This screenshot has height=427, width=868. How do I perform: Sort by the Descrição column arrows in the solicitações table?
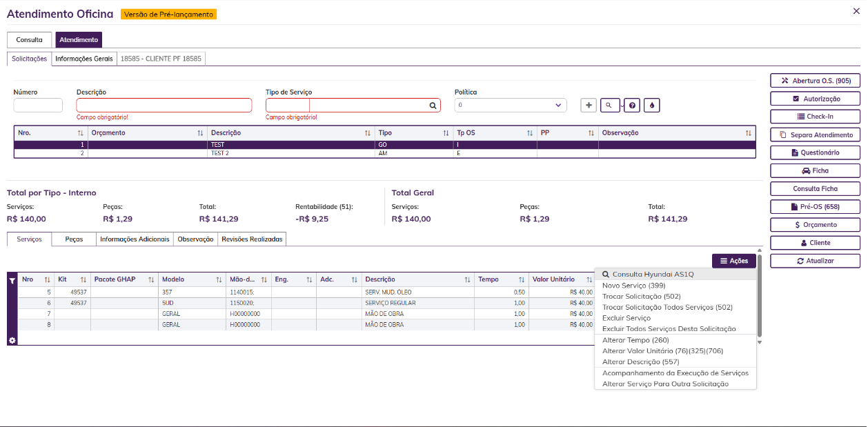(368, 132)
